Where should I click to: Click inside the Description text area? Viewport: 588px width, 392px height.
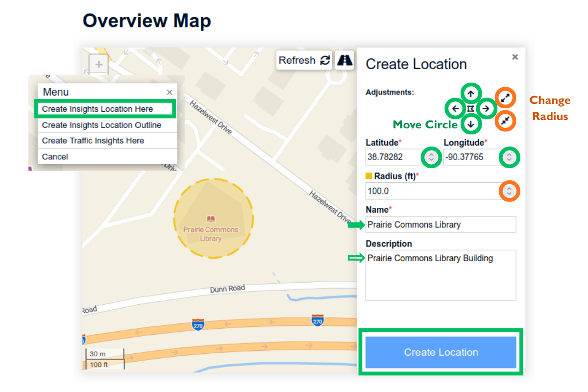coord(441,274)
